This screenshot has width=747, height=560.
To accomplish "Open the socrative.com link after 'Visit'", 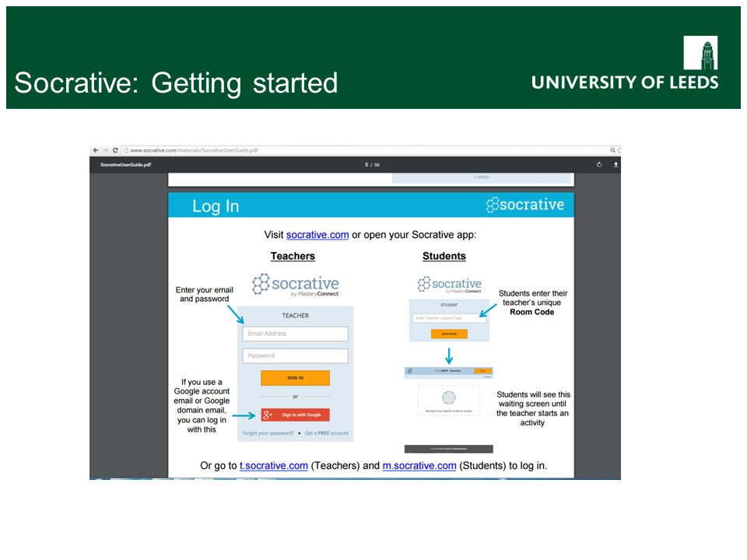I will coord(317,235).
